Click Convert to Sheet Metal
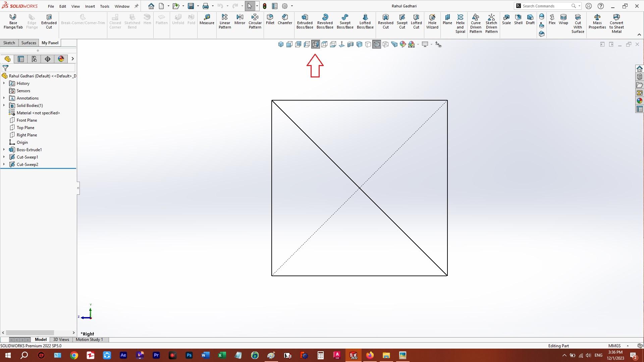Viewport: 644px width, 362px height. (x=616, y=23)
